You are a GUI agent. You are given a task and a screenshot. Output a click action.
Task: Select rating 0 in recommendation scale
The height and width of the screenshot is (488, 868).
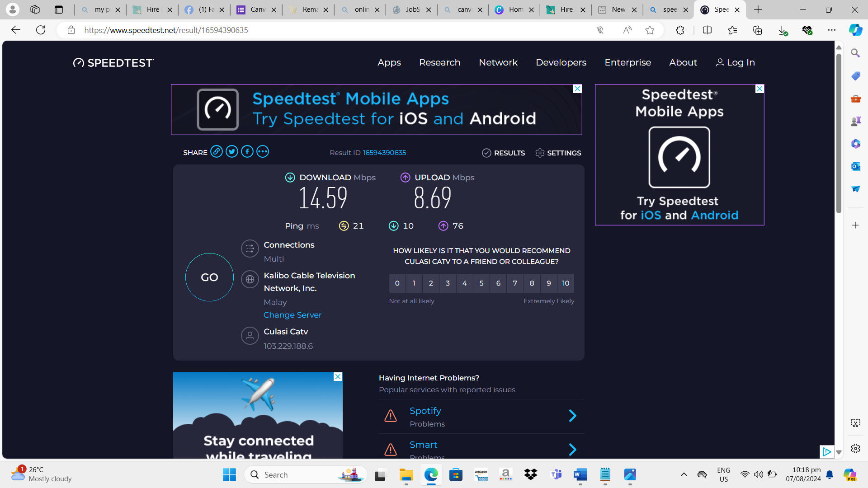coord(397,283)
